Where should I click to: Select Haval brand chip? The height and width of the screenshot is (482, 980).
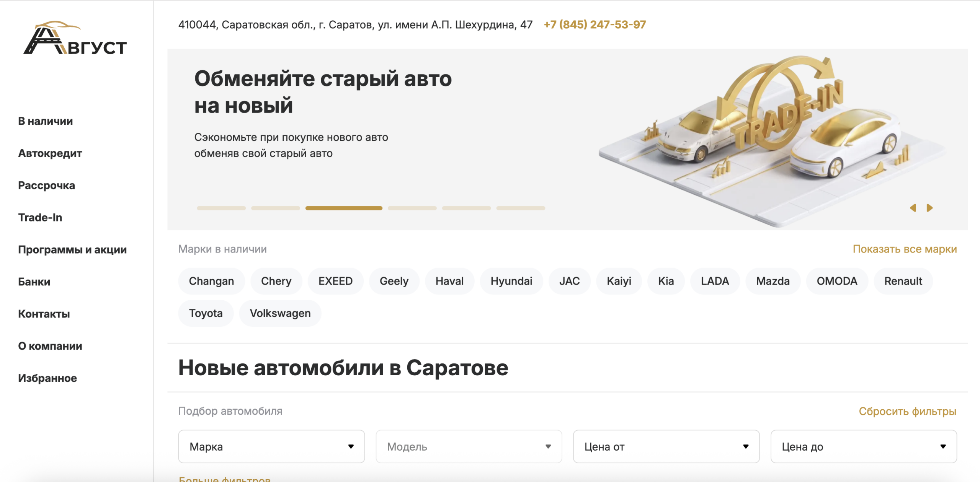pos(449,281)
